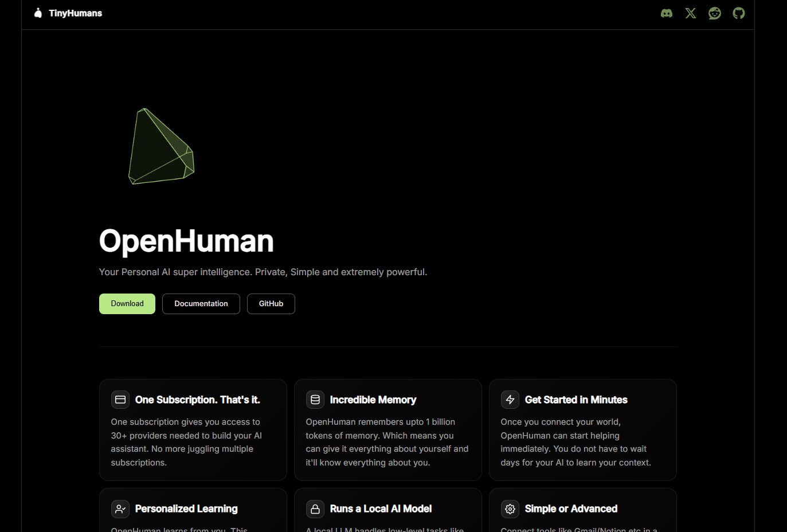Click the lock icon beside Runs a Local AI Model

[x=315, y=508]
